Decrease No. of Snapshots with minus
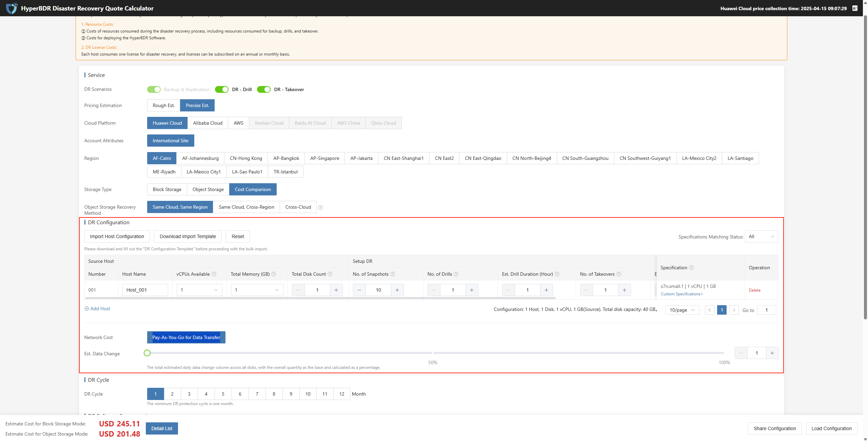The width and height of the screenshot is (868, 442). click(x=359, y=290)
